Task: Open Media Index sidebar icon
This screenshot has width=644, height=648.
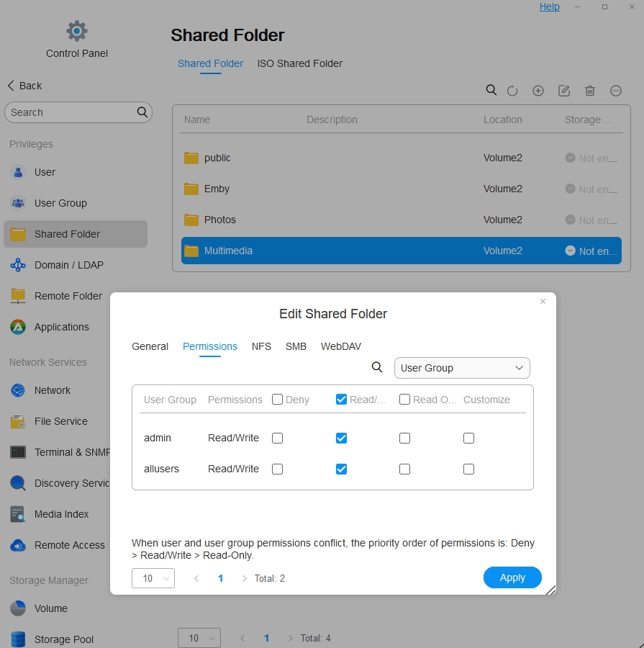Action: click(18, 514)
